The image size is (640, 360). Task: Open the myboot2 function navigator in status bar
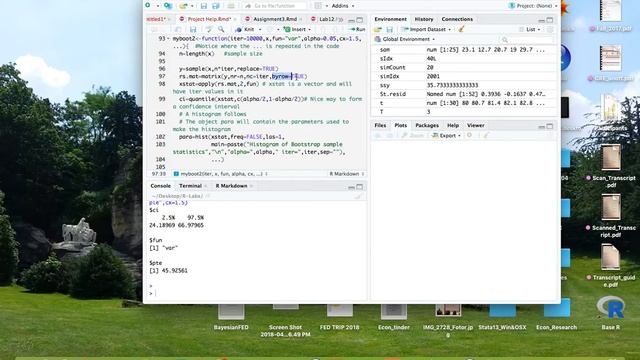pos(220,174)
